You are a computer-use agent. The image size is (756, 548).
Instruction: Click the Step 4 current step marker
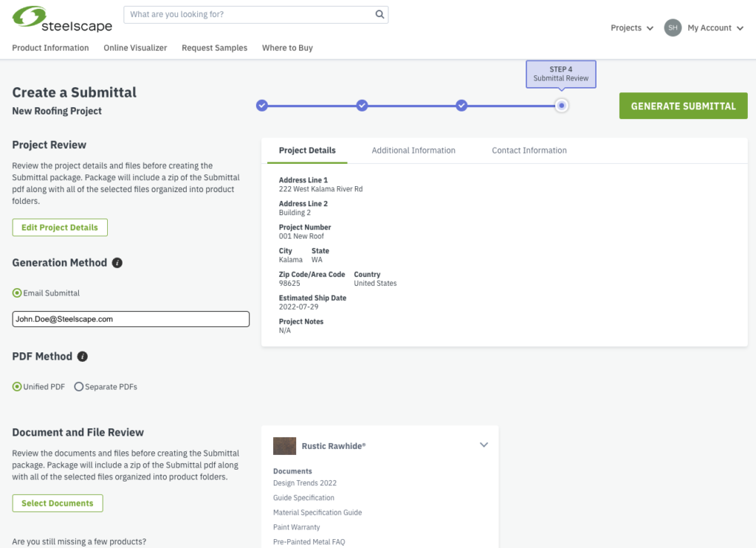click(561, 105)
